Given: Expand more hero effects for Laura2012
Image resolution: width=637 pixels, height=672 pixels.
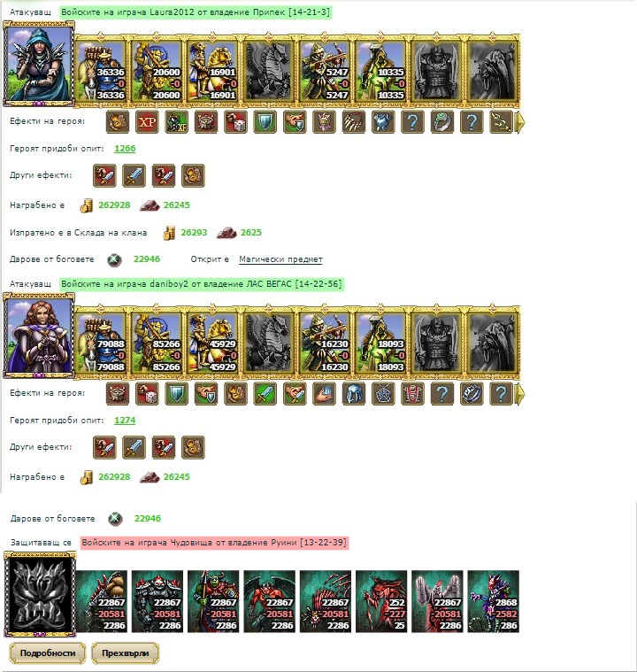Looking at the screenshot, I should point(520,122).
